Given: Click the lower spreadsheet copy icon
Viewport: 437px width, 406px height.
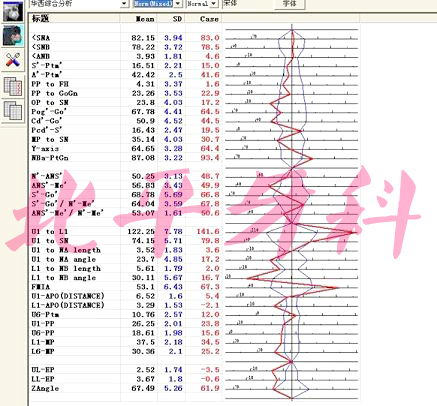Looking at the screenshot, I should [13, 110].
